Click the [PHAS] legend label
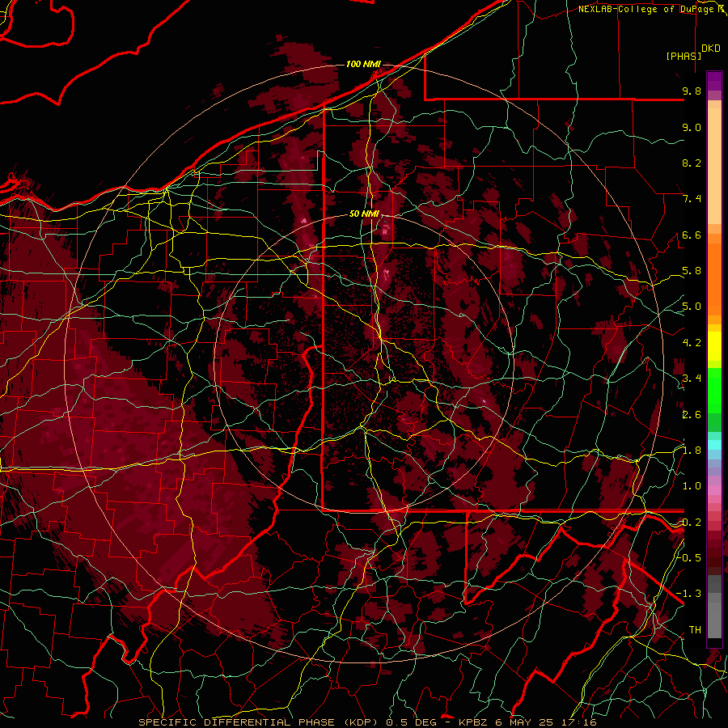This screenshot has width=728, height=728. click(x=684, y=56)
